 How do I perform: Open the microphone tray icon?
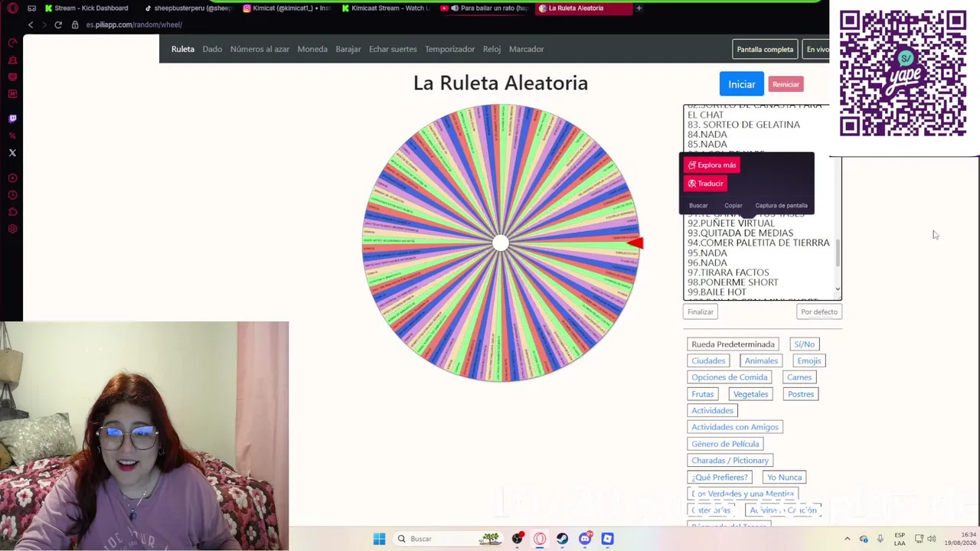[x=880, y=539]
